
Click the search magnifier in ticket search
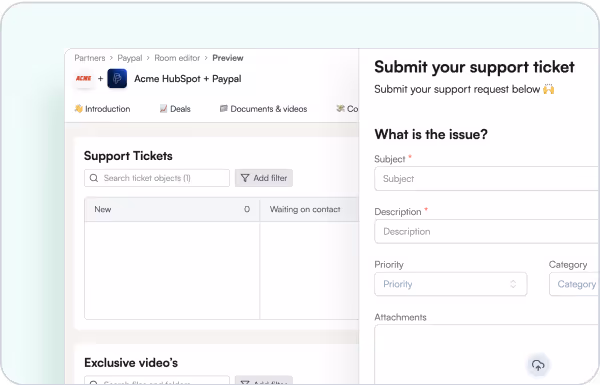pyautogui.click(x=94, y=178)
